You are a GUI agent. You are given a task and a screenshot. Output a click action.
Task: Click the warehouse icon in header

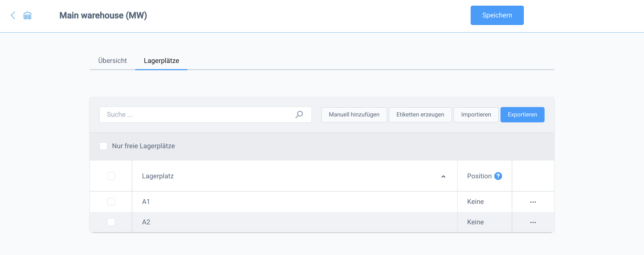pyautogui.click(x=27, y=16)
